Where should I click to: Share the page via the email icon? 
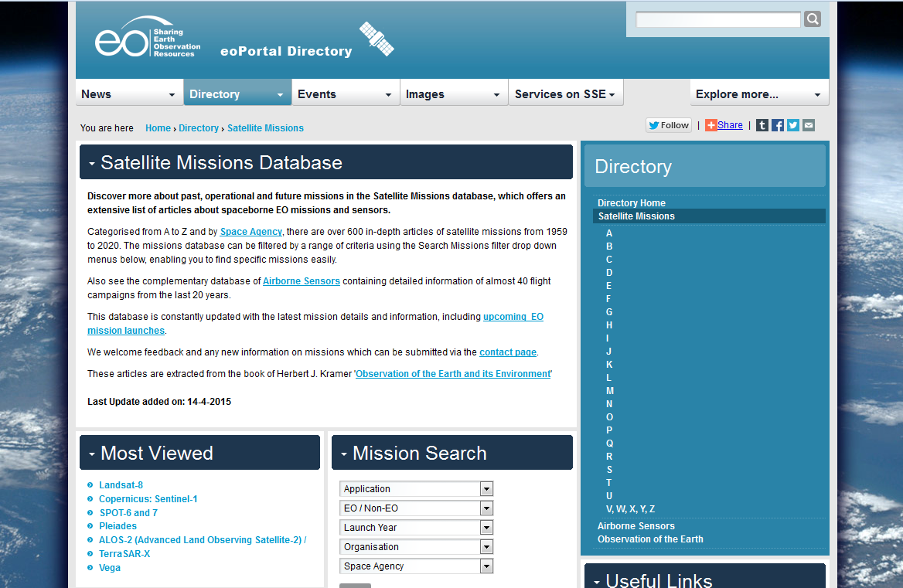pyautogui.click(x=808, y=124)
